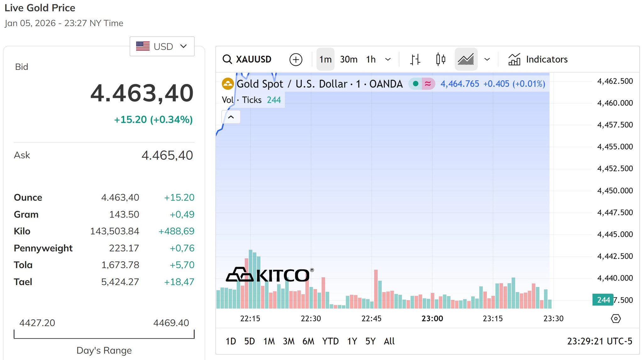Switch to the 1h interval
644x360 pixels.
click(371, 59)
